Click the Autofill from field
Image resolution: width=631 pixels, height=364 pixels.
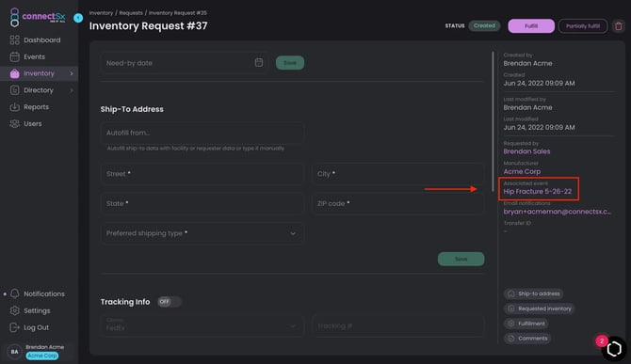pyautogui.click(x=202, y=133)
